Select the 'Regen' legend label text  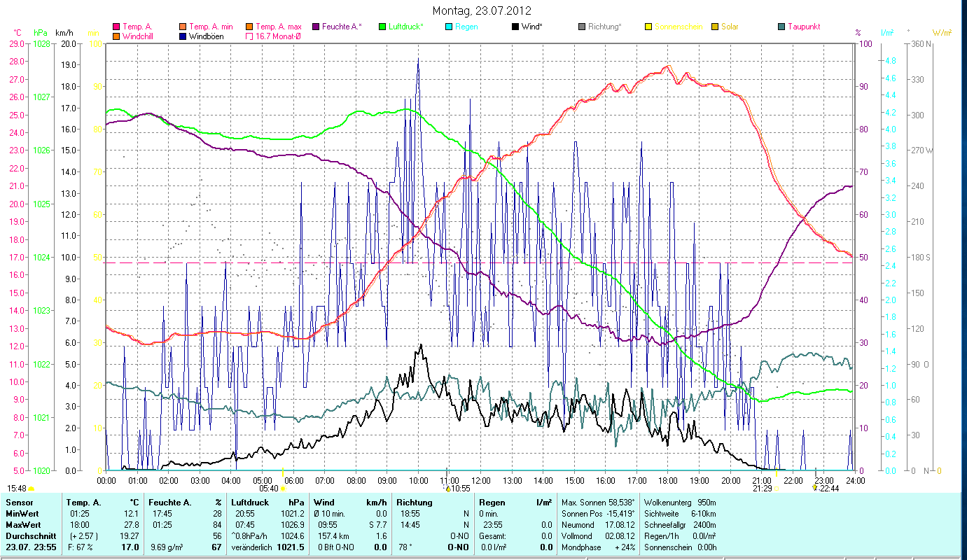466,27
